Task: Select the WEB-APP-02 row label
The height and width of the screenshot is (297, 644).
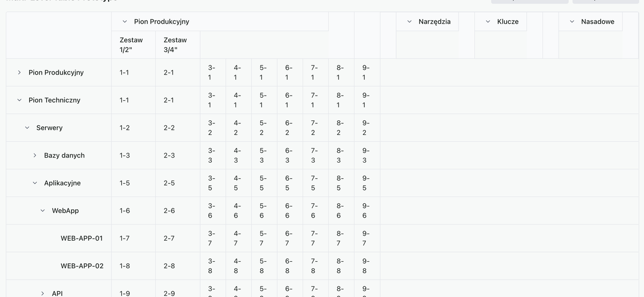Action: coord(82,266)
